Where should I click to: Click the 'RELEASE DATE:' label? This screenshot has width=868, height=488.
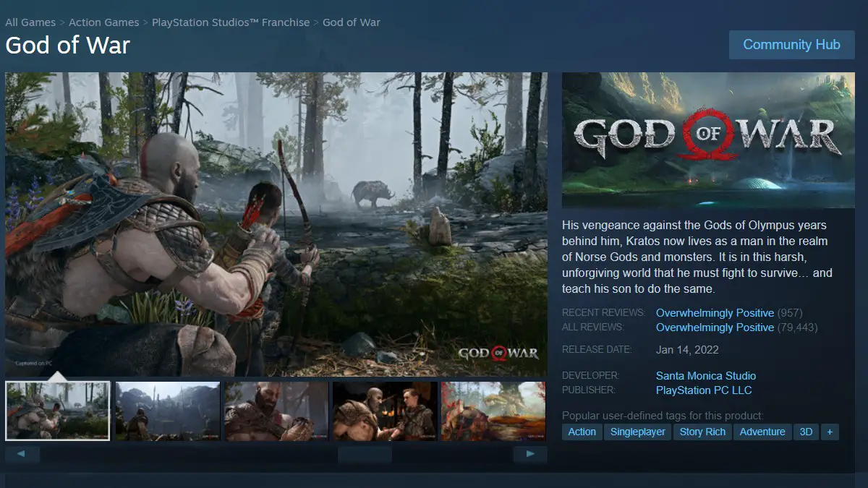click(597, 350)
